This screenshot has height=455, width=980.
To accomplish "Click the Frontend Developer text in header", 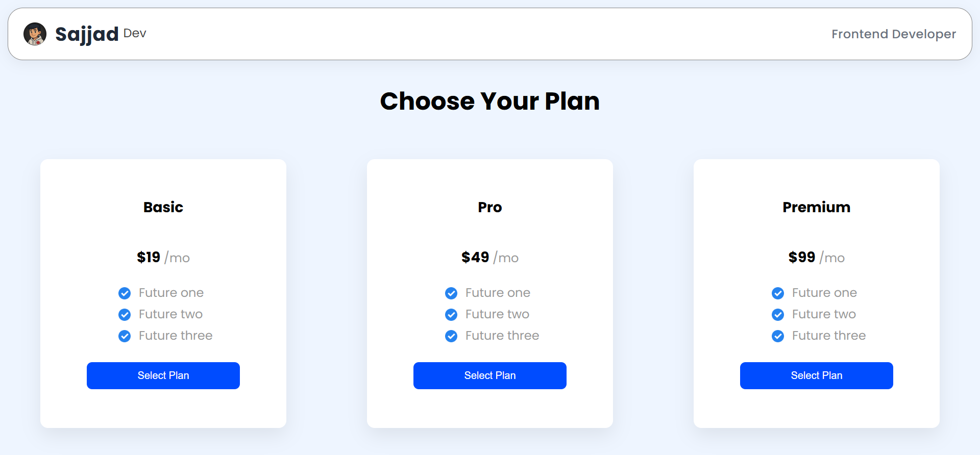I will tap(893, 34).
